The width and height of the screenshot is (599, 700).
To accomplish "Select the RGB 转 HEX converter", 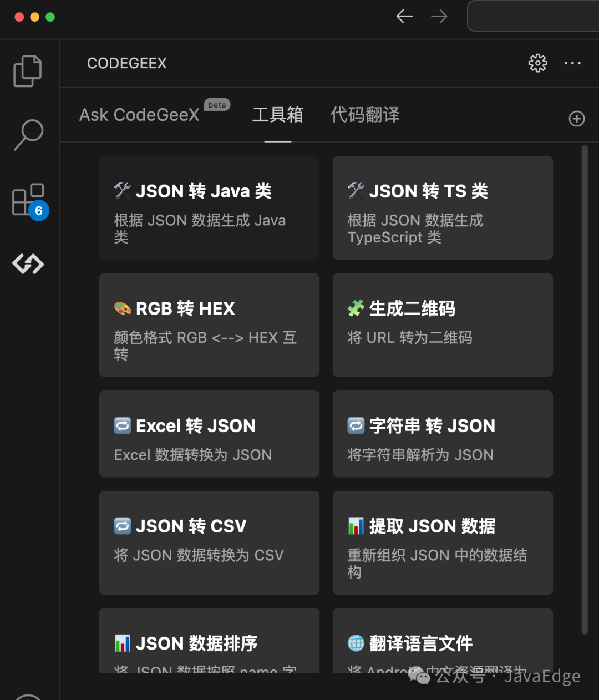I will [209, 325].
